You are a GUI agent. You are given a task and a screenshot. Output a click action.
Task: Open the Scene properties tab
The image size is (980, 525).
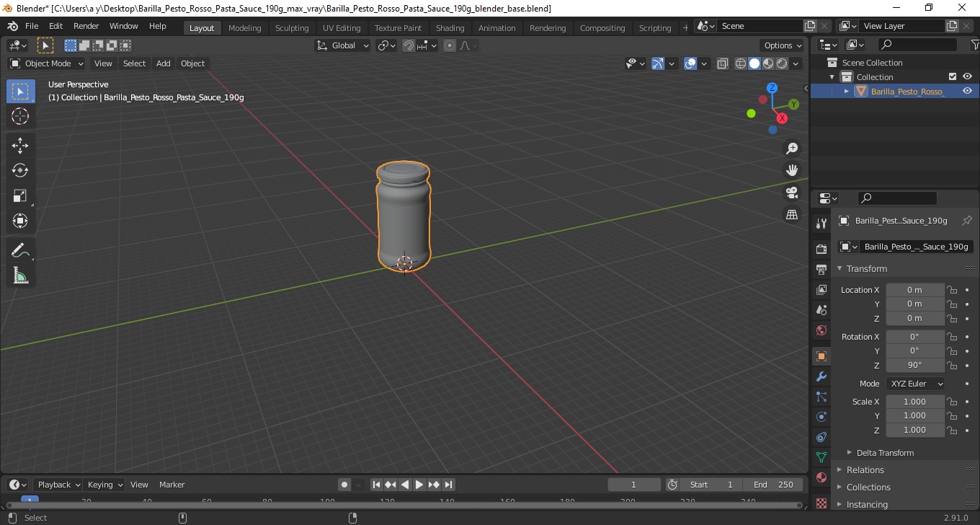821,309
